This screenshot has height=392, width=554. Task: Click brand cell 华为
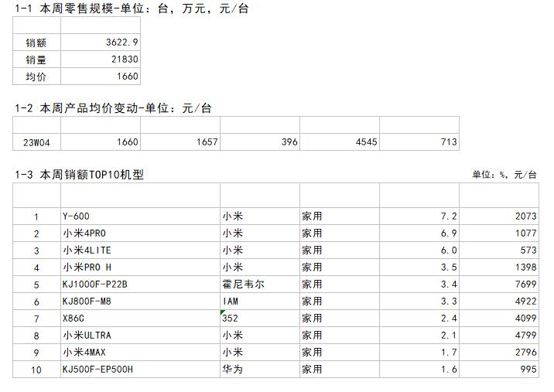click(x=260, y=370)
